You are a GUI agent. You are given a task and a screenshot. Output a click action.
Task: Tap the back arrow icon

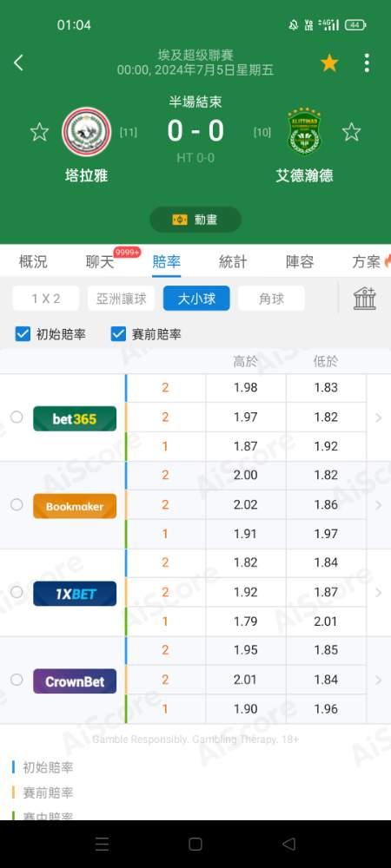click(x=18, y=63)
